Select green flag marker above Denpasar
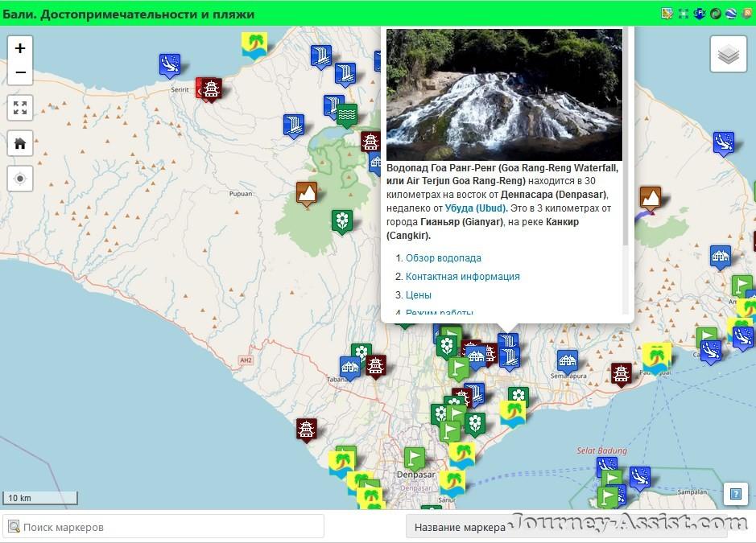 coord(414,459)
